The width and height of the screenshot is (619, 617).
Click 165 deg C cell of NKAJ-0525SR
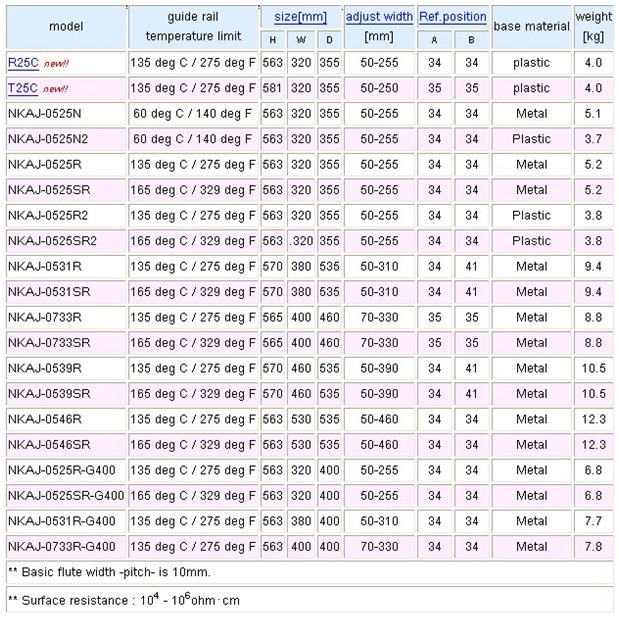[x=193, y=190]
